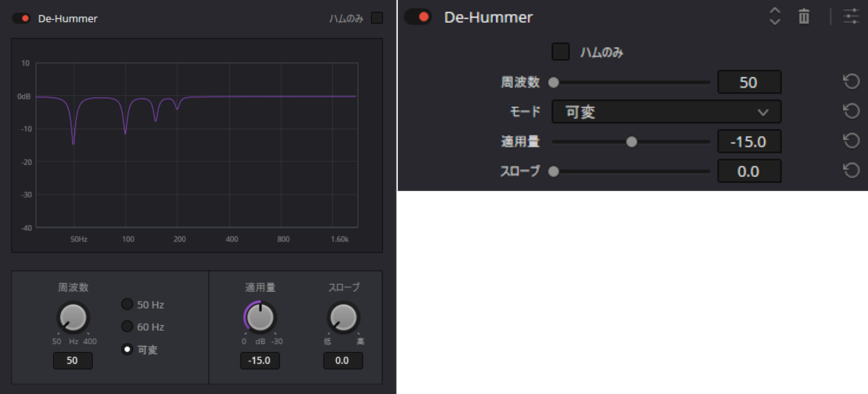
Task: Reset the 適用量 parameter in inspector
Action: point(851,141)
